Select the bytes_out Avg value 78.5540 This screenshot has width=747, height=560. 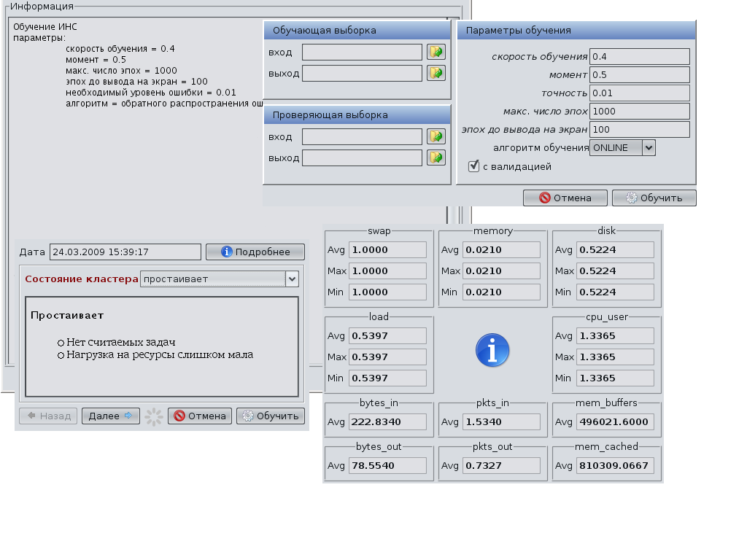tap(387, 466)
